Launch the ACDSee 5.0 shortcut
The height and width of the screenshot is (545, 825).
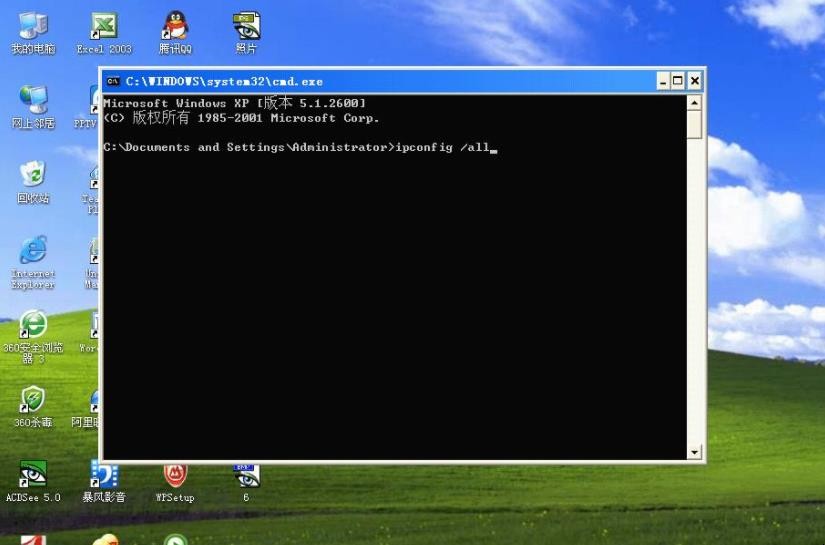point(33,481)
